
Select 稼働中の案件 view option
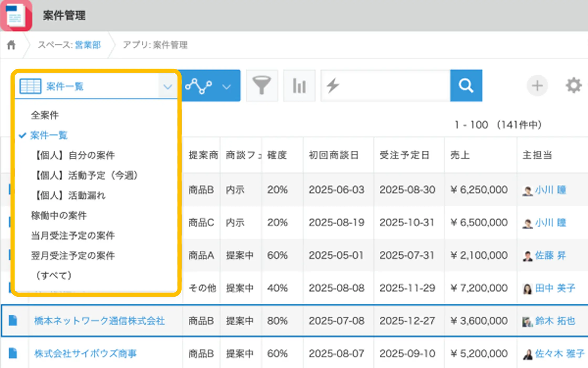point(59,215)
